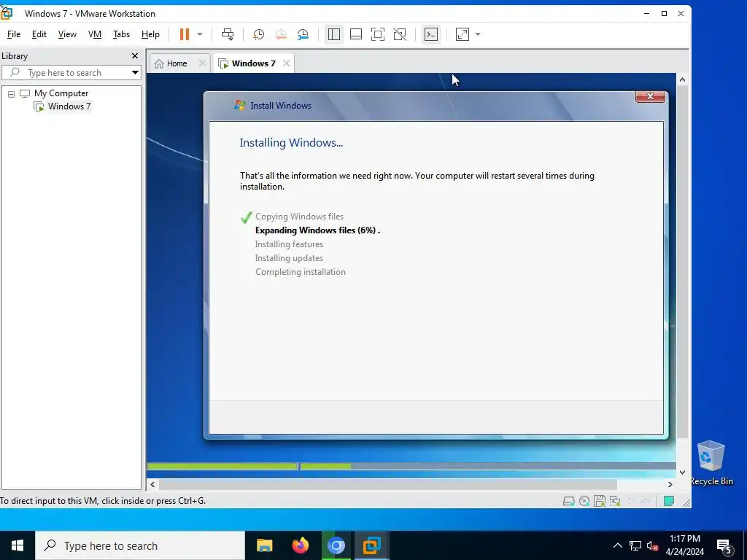Click the horizontal scrollbar thumb of VM view

tap(388, 484)
